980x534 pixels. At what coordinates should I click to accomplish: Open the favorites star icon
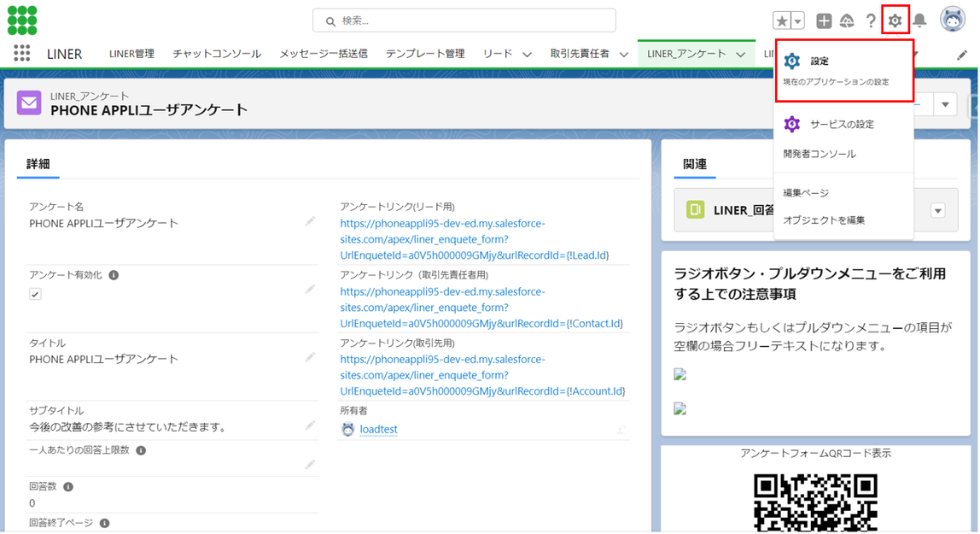pos(782,21)
